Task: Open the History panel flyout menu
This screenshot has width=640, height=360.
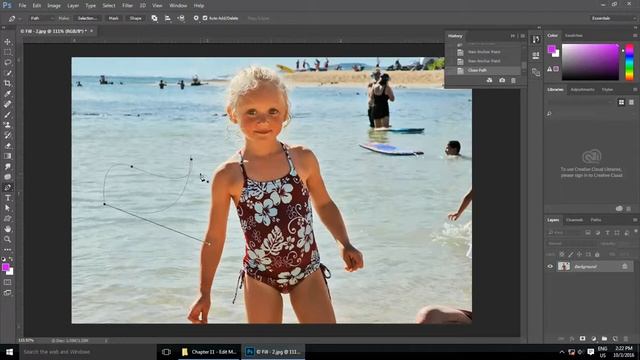Action: [x=522, y=36]
